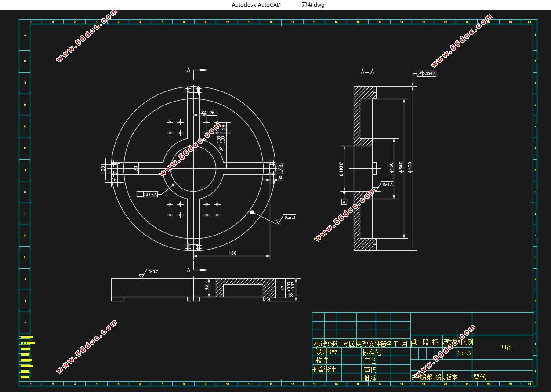Screen dimensions: 551x392
Task: Select the 替代 label in title block
Action: click(x=480, y=377)
